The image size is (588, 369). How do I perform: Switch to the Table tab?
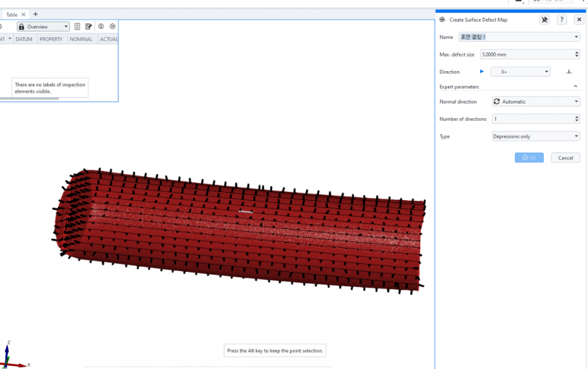(x=12, y=15)
